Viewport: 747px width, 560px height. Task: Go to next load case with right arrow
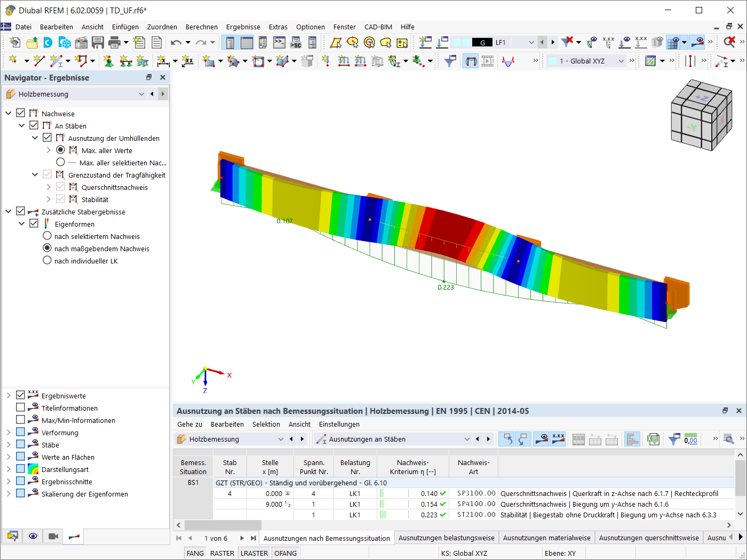click(x=553, y=42)
